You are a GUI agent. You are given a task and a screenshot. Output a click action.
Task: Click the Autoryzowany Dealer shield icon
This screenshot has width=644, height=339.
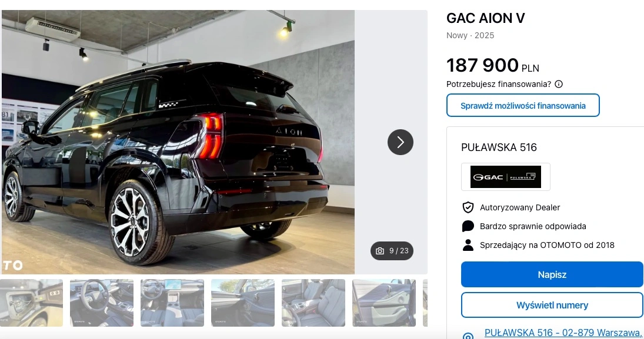point(468,207)
